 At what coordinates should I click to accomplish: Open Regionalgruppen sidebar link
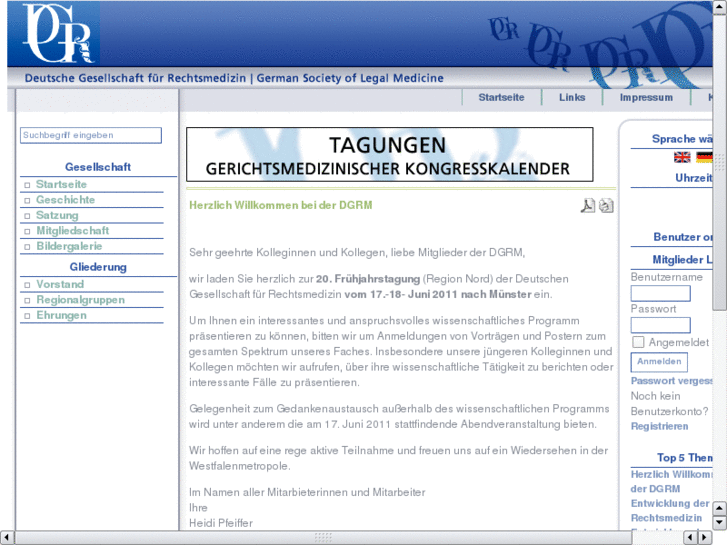pos(80,300)
